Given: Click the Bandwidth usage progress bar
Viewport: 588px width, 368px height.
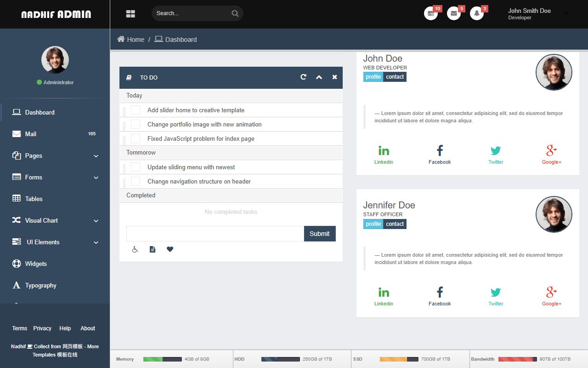Looking at the screenshot, I should [x=518, y=359].
